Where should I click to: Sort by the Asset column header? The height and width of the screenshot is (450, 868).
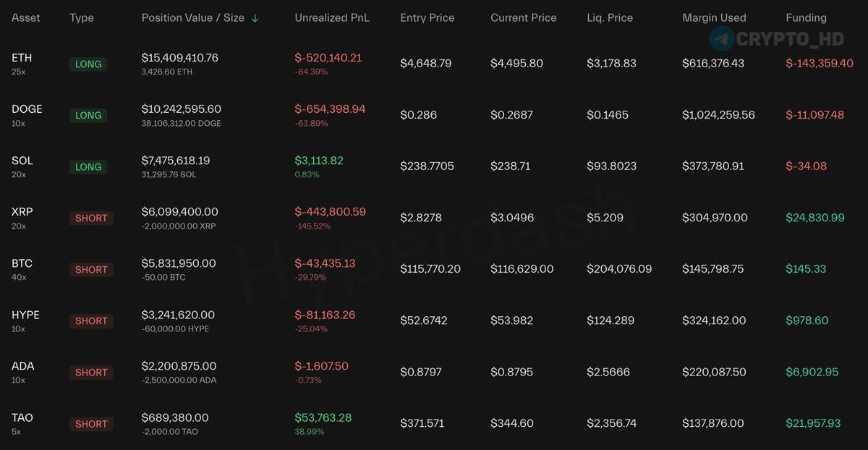[26, 17]
